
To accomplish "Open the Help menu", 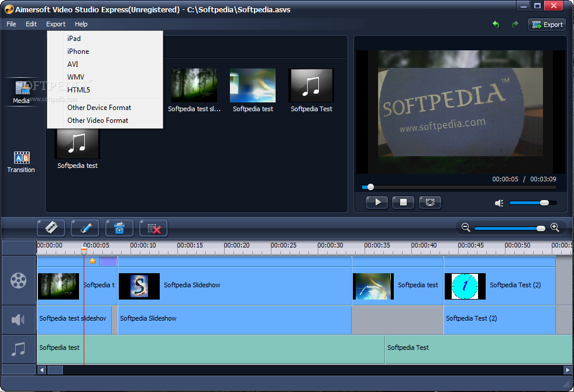I will [81, 24].
